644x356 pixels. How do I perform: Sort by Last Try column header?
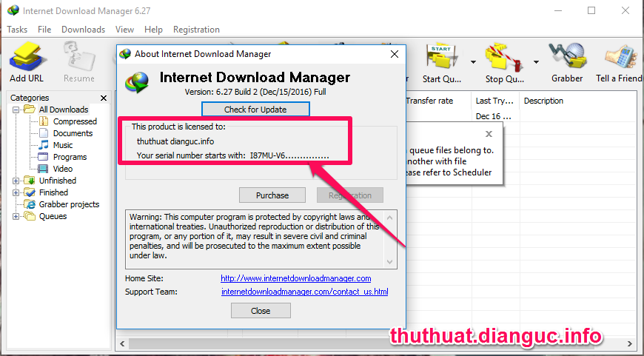[495, 101]
